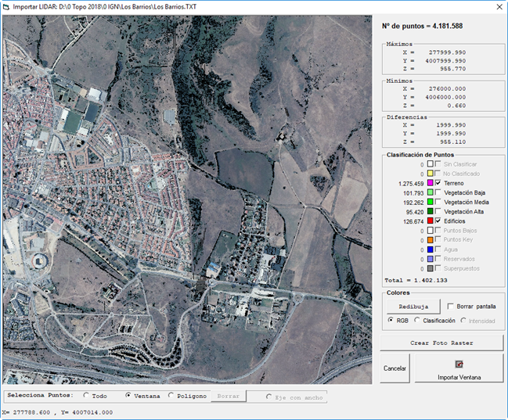
Task: Select Todo points radio button
Action: tap(86, 395)
